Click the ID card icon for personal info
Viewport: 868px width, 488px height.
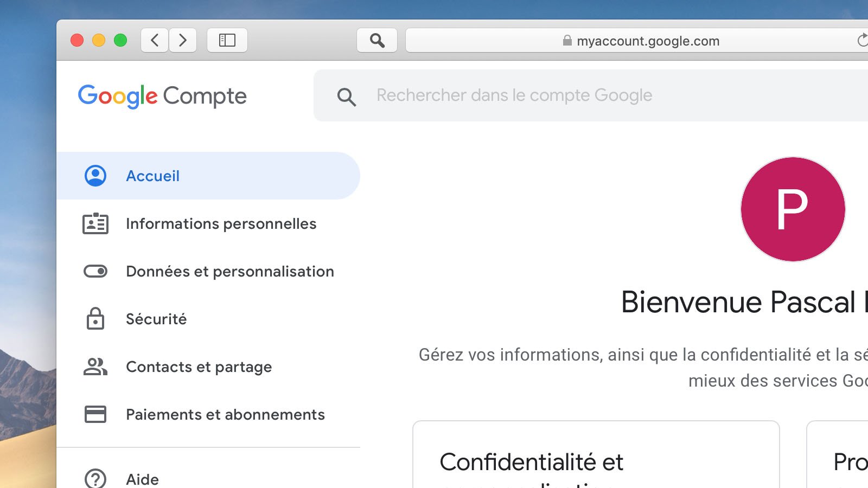(95, 223)
